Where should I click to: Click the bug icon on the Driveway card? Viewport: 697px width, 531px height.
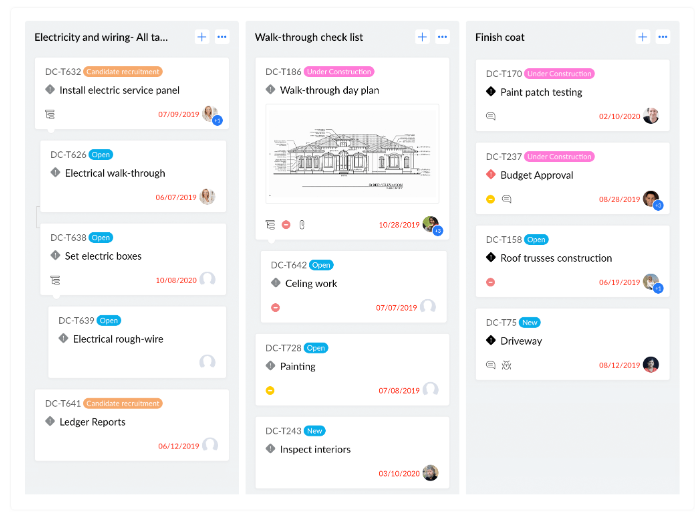507,365
